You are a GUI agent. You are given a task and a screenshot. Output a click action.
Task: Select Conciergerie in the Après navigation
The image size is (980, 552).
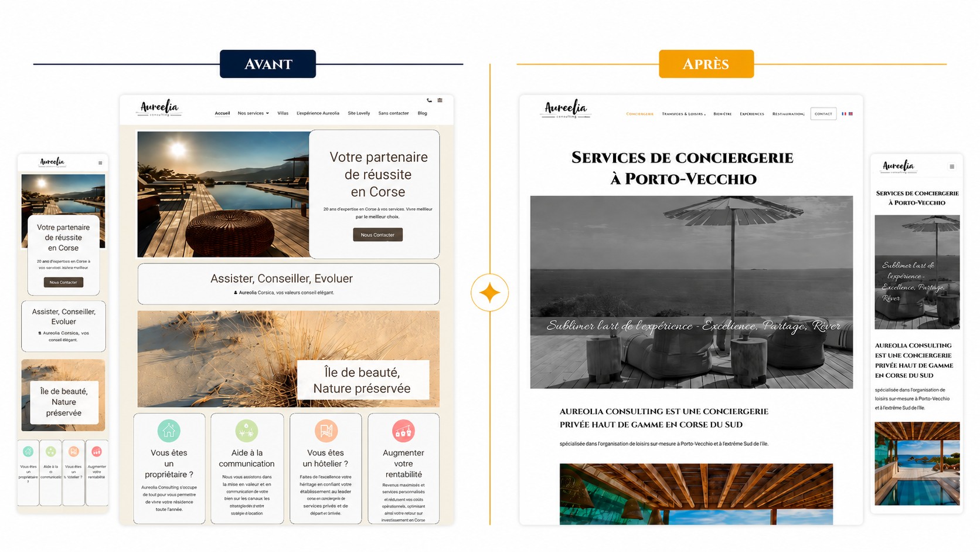(639, 114)
